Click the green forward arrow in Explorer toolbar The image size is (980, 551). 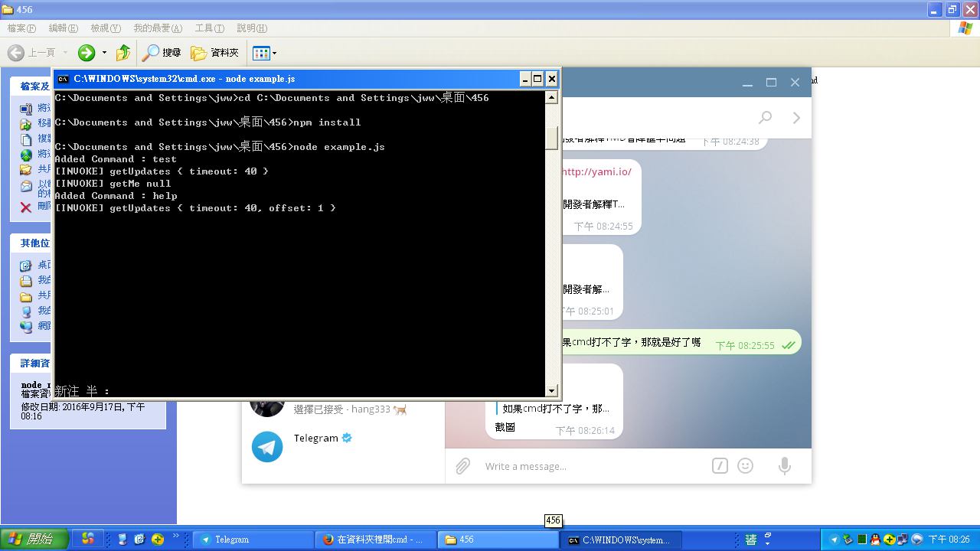click(87, 53)
